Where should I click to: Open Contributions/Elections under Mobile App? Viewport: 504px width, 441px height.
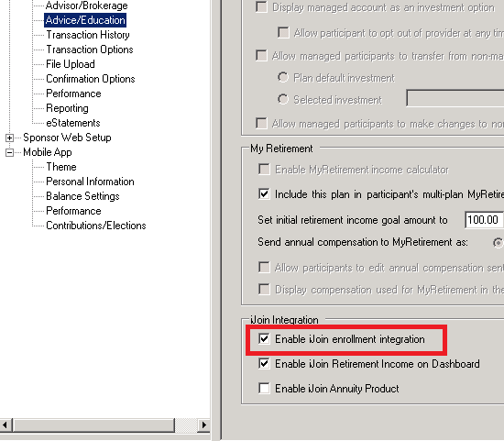point(96,226)
